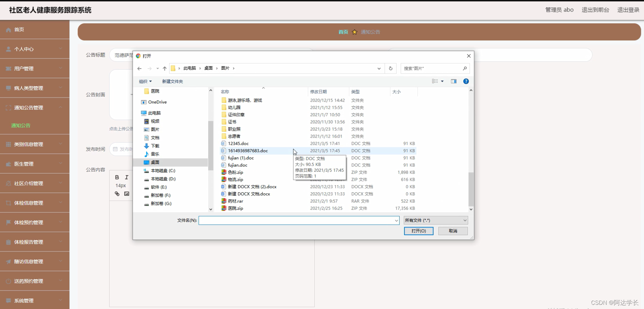Sort by 大小 column header
The image size is (644, 309).
(x=396, y=92)
